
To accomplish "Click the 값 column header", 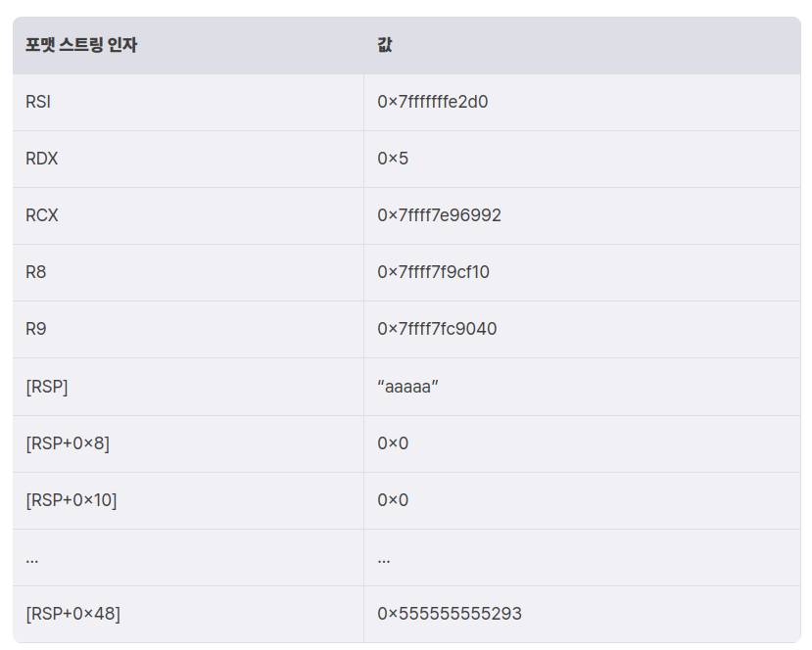I will (385, 45).
